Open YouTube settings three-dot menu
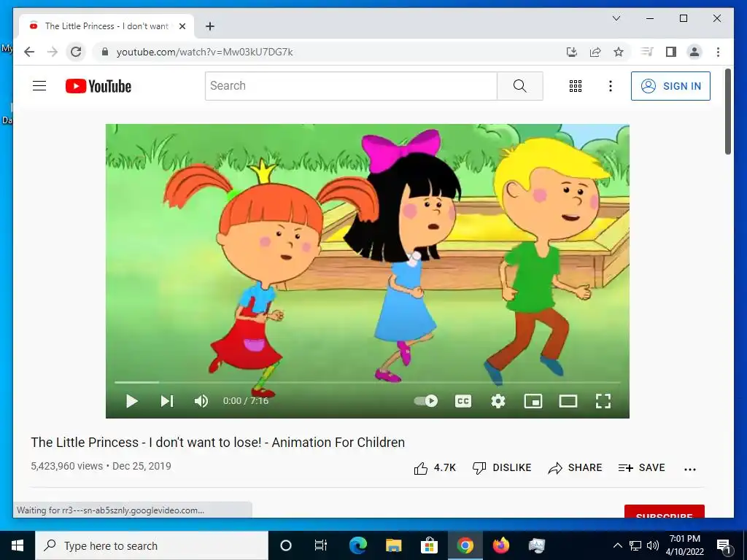This screenshot has height=560, width=747. pyautogui.click(x=611, y=86)
